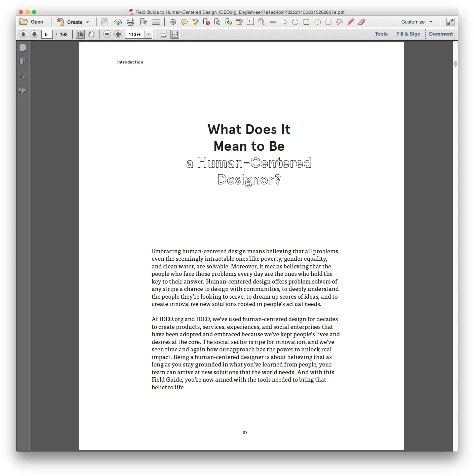Open the Create dropdown menu

73,22
